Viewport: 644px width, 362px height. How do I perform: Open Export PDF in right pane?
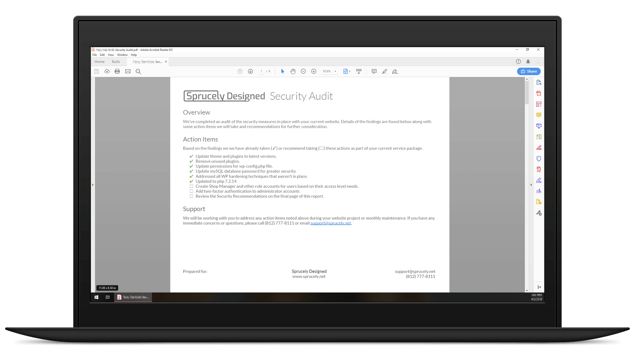tap(539, 83)
